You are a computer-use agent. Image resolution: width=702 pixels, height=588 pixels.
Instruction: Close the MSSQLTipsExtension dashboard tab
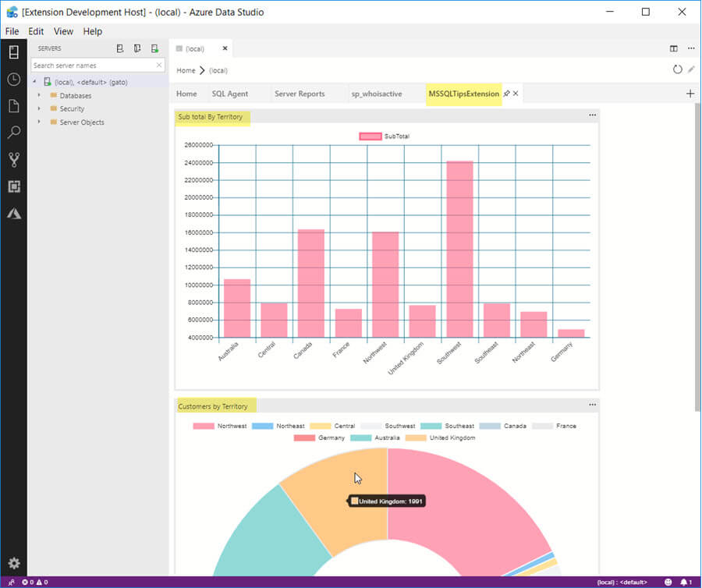516,94
